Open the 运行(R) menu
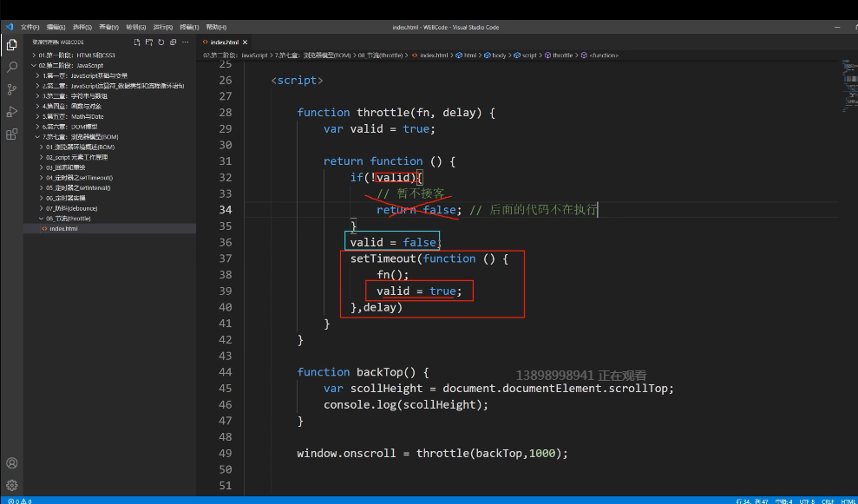The height and width of the screenshot is (504, 858). click(162, 27)
